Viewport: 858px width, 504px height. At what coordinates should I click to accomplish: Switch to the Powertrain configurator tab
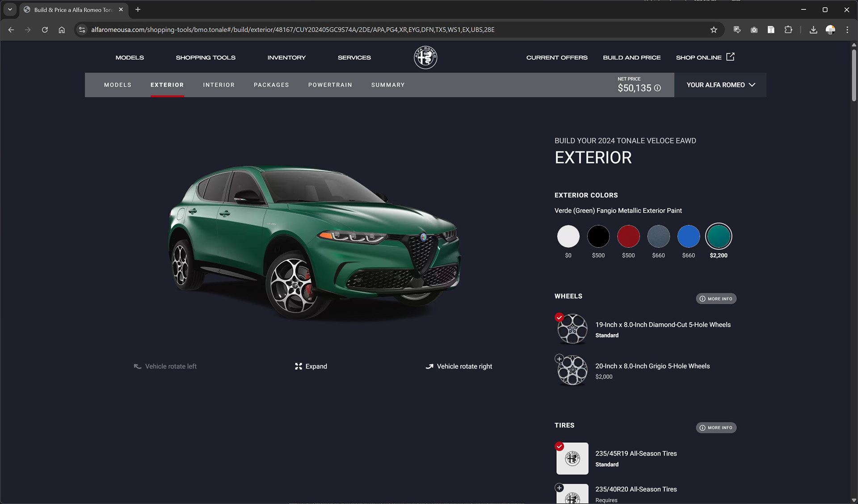pyautogui.click(x=330, y=85)
